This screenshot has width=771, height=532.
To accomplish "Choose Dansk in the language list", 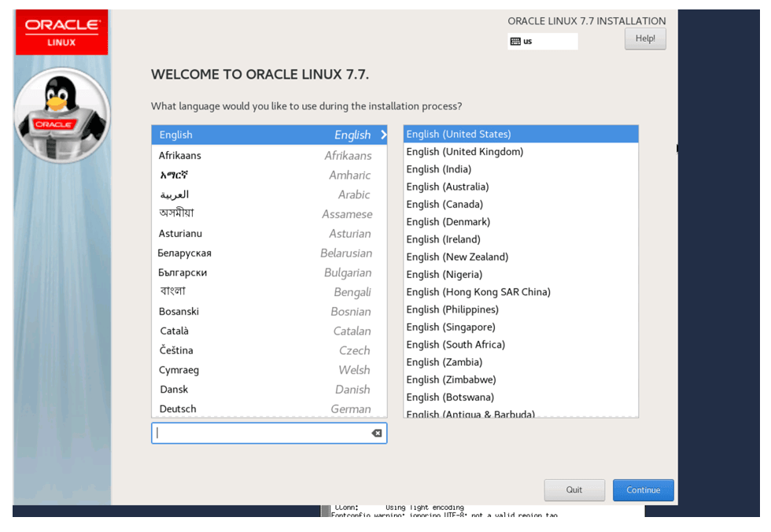I will coord(236,389).
